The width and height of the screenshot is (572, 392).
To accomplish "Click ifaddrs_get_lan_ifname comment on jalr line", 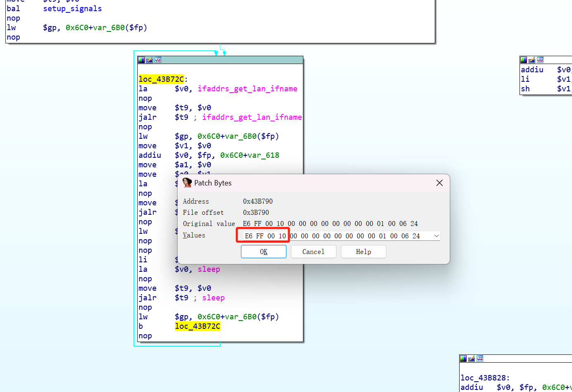I will pos(252,117).
